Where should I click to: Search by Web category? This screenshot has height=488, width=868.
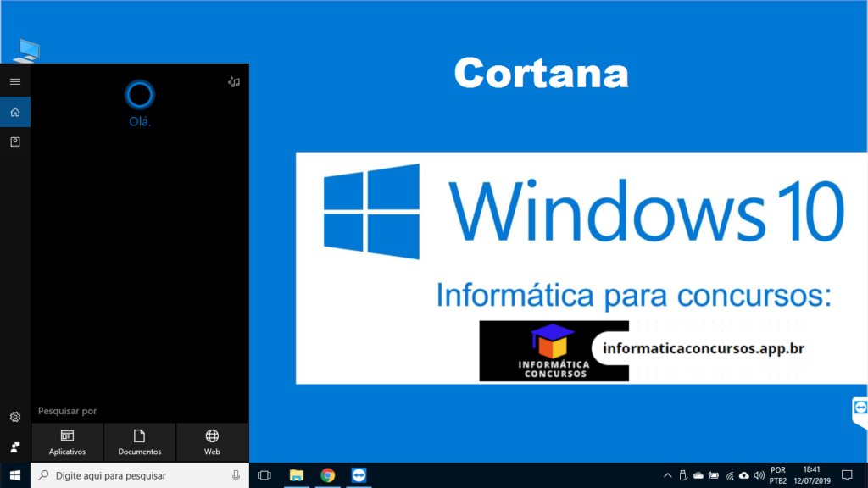(212, 442)
